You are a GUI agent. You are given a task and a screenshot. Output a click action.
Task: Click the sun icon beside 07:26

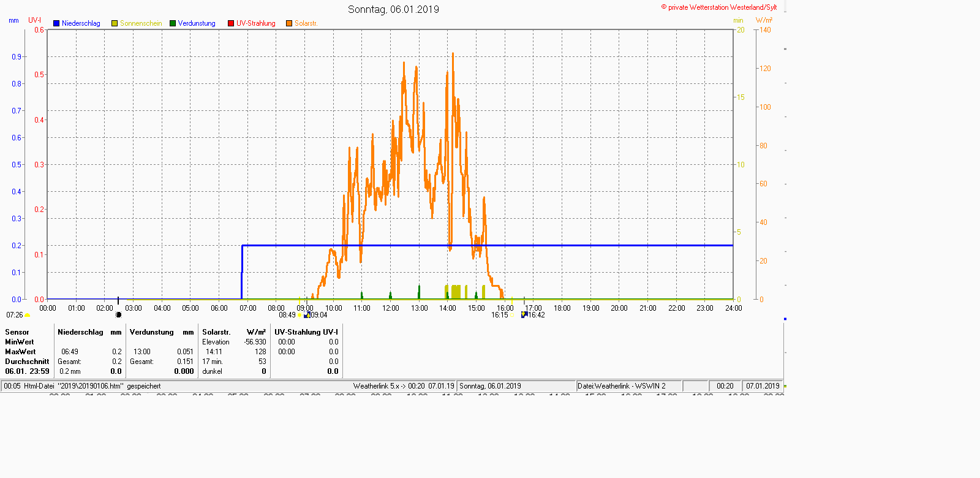(27, 316)
